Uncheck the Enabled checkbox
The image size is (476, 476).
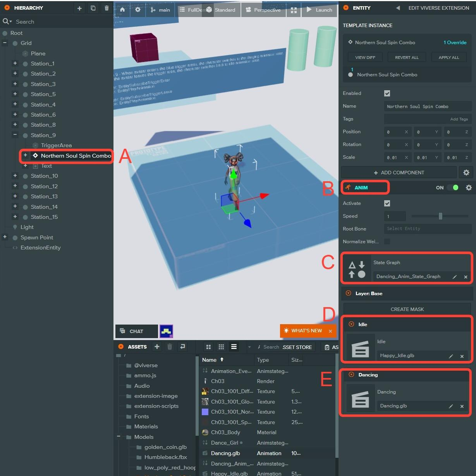(x=387, y=93)
